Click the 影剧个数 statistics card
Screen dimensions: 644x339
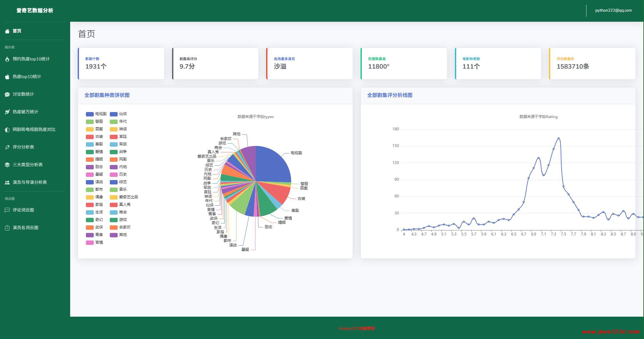[x=121, y=63]
